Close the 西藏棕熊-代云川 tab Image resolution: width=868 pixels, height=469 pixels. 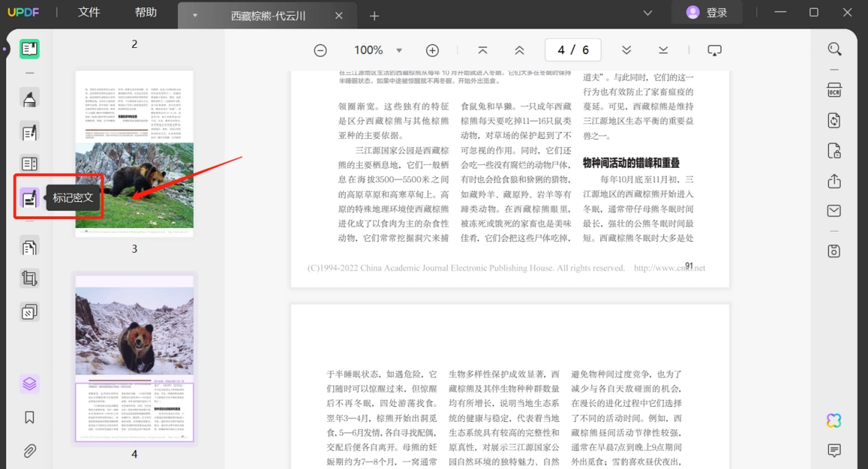point(340,15)
